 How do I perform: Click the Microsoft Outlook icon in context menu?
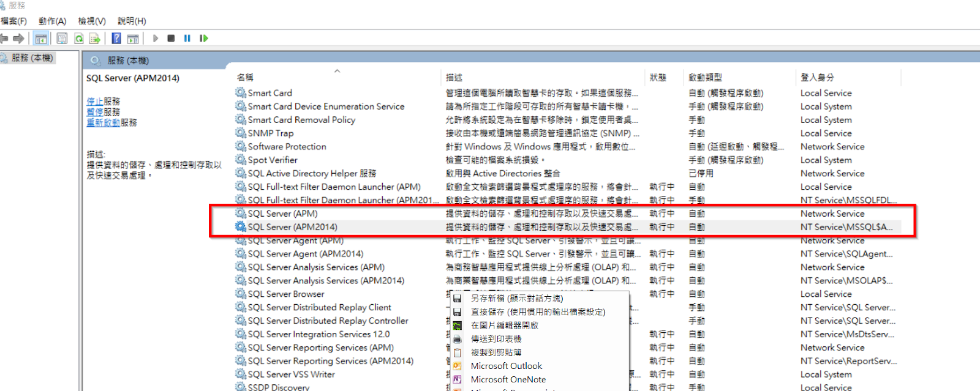[x=457, y=366]
